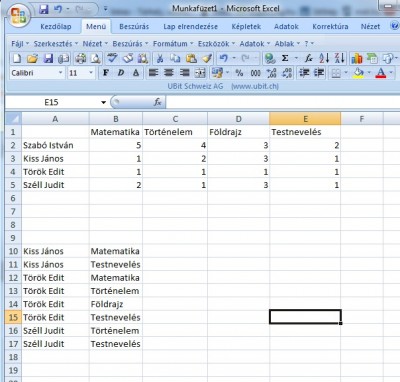Image resolution: width=400 pixels, height=382 pixels.
Task: Open the Szerkesztés classic menu
Action: 56,44
